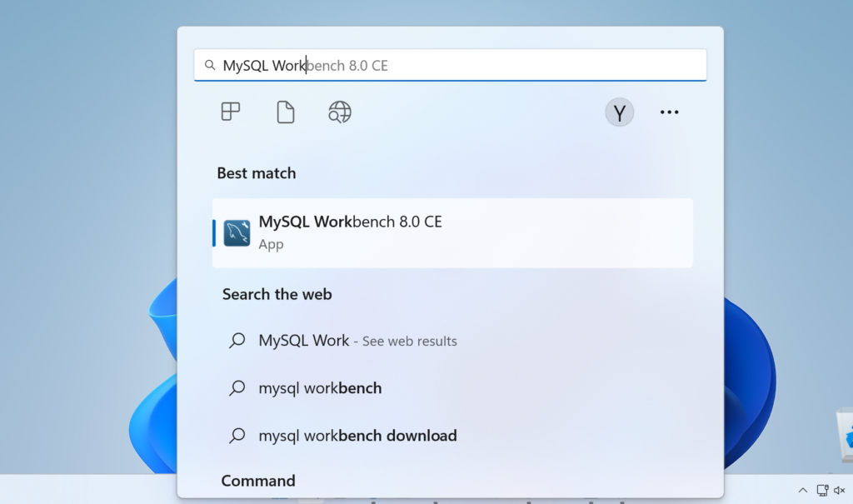
Task: Click the network icon in the system tray
Action: 822,490
